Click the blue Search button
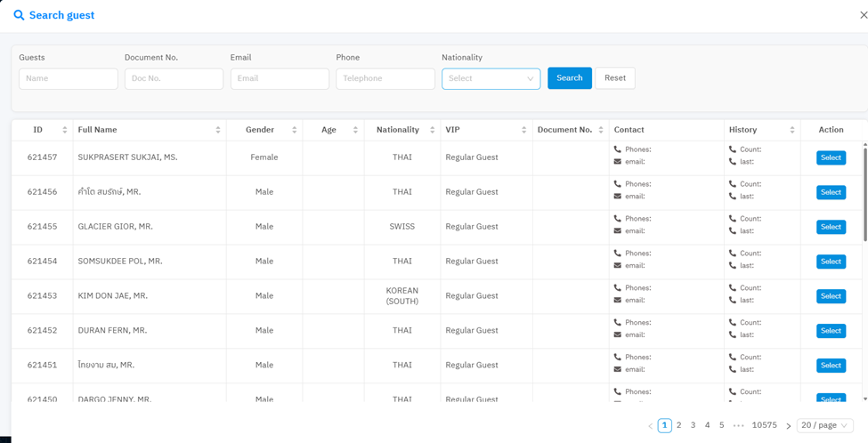 click(x=569, y=78)
